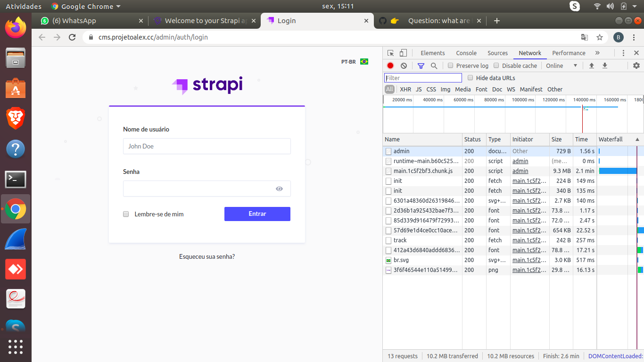
Task: Open Brave browser from the dock
Action: pos(16,118)
